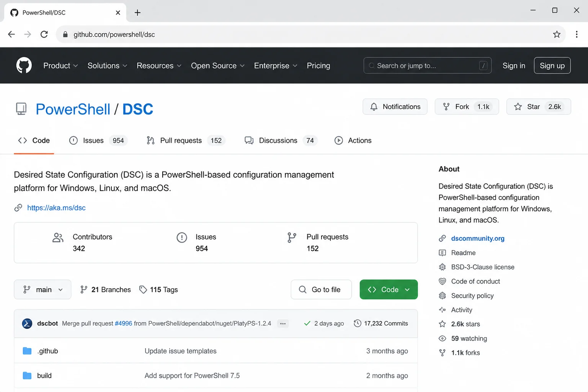Click the .github folder icon
The height and width of the screenshot is (392, 588).
click(x=27, y=351)
